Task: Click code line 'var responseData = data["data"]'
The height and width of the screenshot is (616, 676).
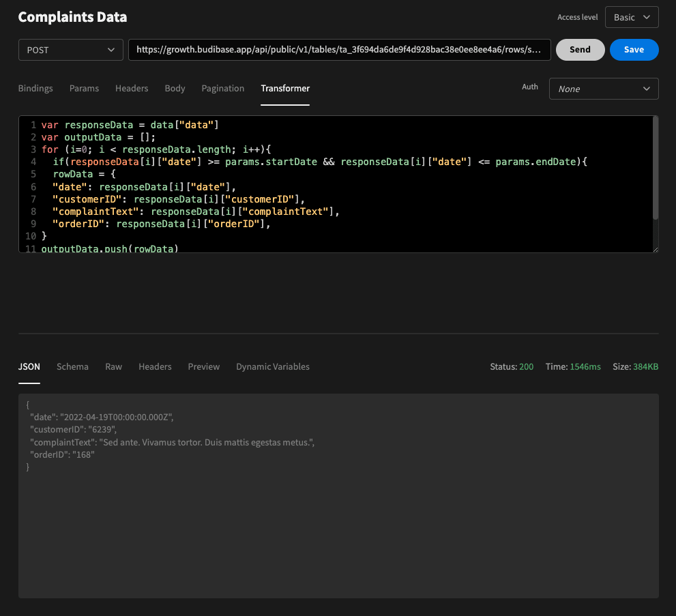Action: coord(130,125)
